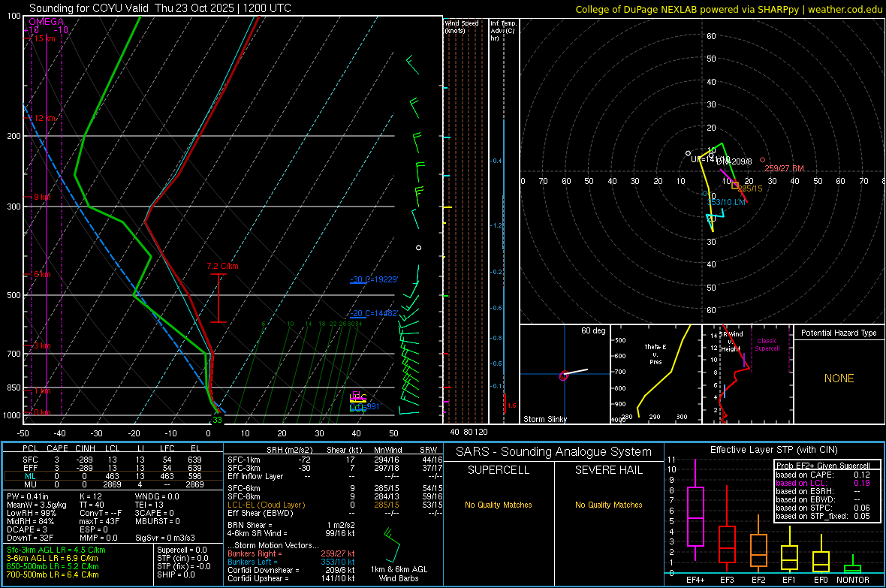Click the -20 C=14482' level label
Image resolution: width=886 pixels, height=588 pixels.
coord(374,313)
